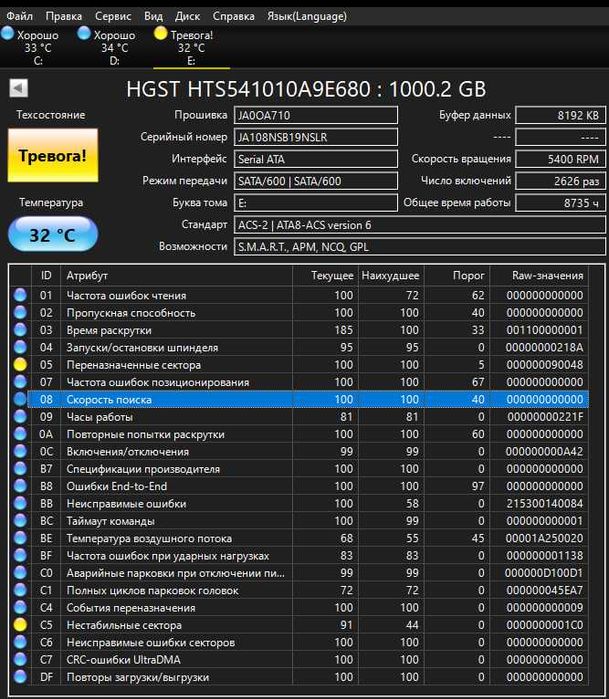Click blue status icon of attribute BB
This screenshot has height=699, width=609.
point(20,503)
